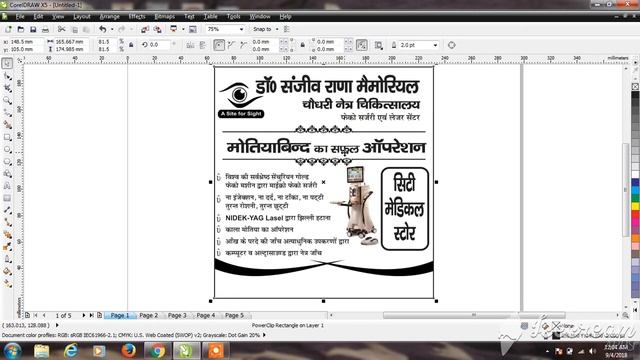Select the Crop tool
The width and height of the screenshot is (640, 360).
tap(7, 88)
